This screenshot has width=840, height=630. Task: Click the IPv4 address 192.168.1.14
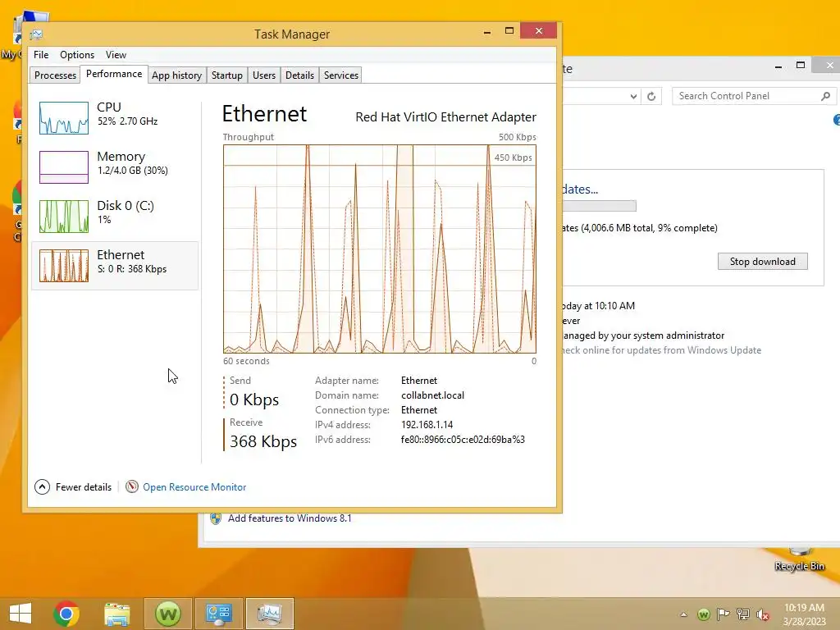(427, 425)
